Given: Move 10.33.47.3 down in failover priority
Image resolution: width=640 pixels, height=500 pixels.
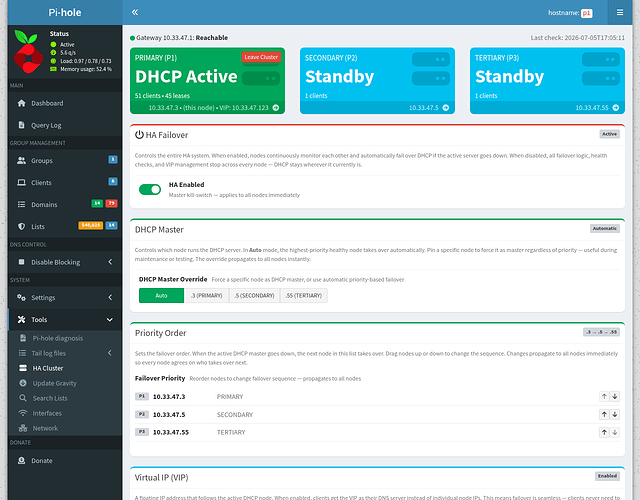Looking at the screenshot, I should [x=615, y=396].
